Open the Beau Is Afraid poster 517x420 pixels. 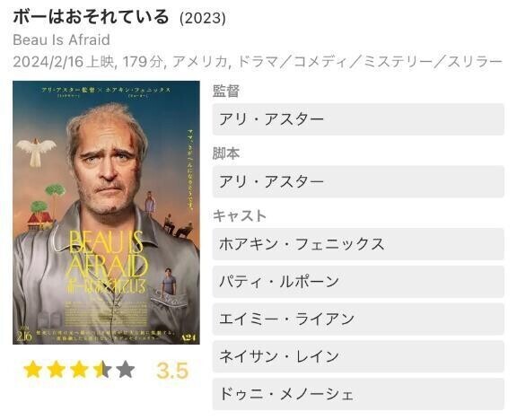click(106, 213)
